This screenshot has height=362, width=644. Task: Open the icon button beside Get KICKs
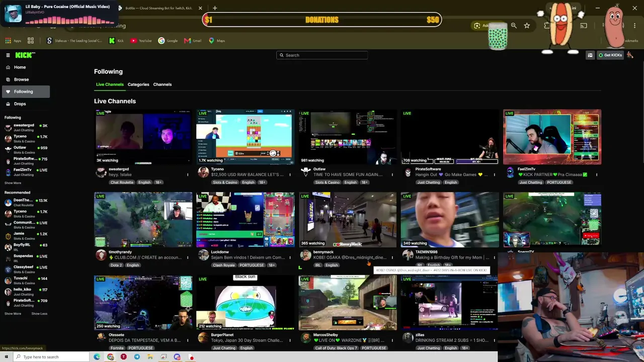tap(590, 55)
